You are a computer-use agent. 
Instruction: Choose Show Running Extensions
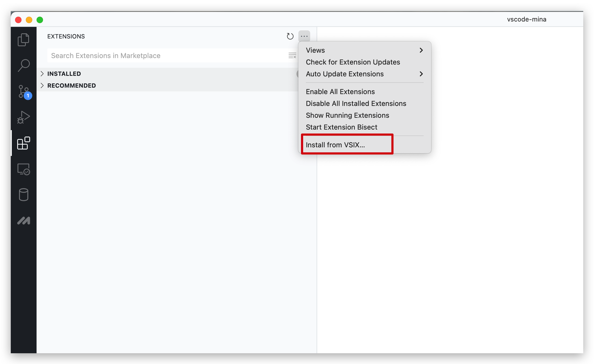[x=365, y=115]
